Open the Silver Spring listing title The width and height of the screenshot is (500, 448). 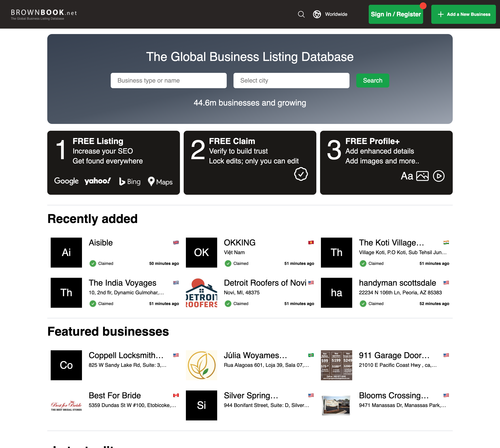251,396
